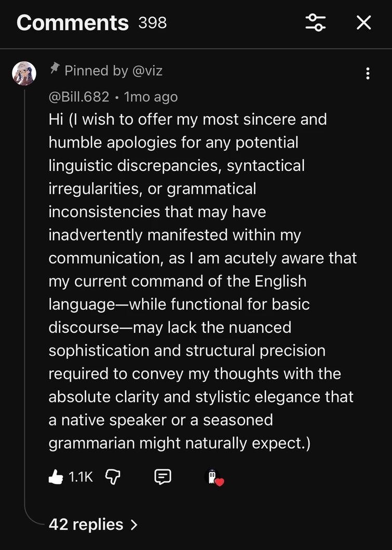Viewport: 392px width, 550px height.
Task: Close the Comments panel
Action: click(x=363, y=22)
